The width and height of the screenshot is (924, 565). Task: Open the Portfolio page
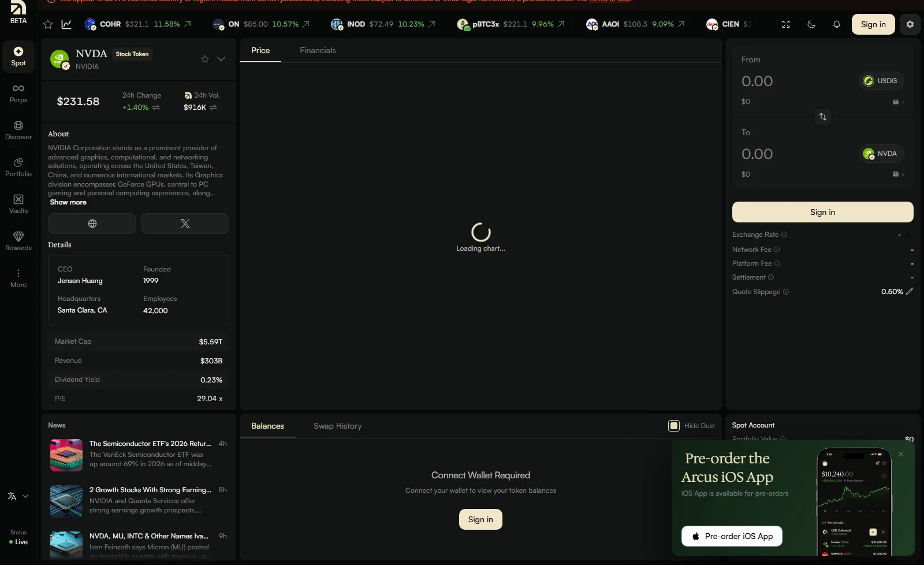coord(18,168)
